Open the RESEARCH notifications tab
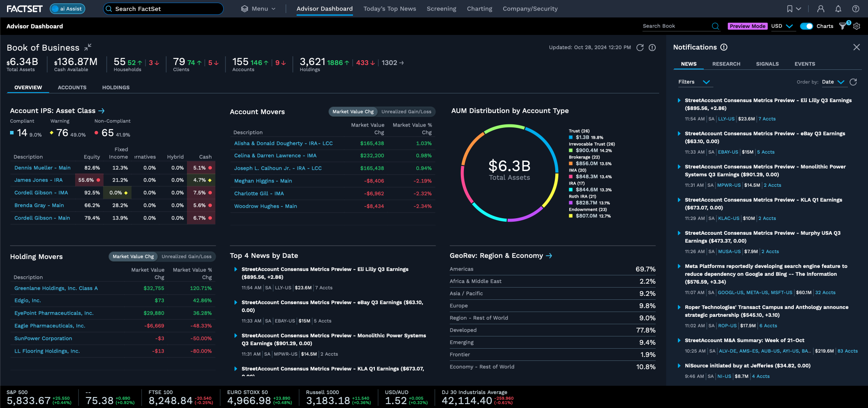Image resolution: width=868 pixels, height=408 pixels. (726, 64)
